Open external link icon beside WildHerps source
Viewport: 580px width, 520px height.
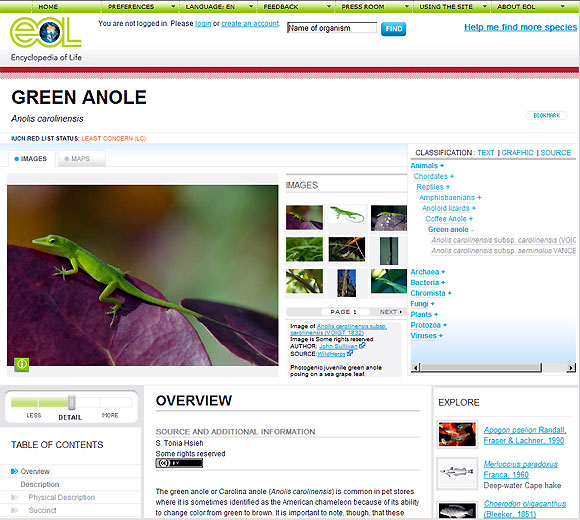(x=350, y=353)
